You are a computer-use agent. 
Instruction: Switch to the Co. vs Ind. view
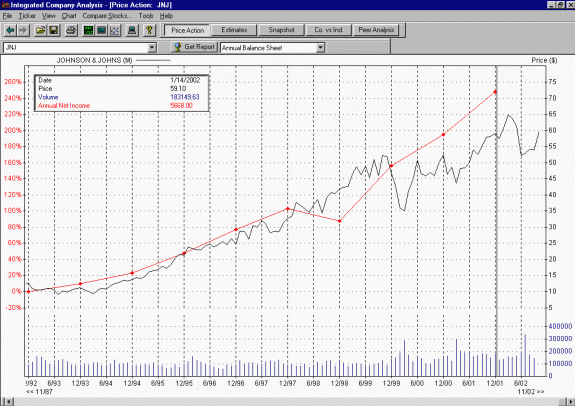point(328,30)
